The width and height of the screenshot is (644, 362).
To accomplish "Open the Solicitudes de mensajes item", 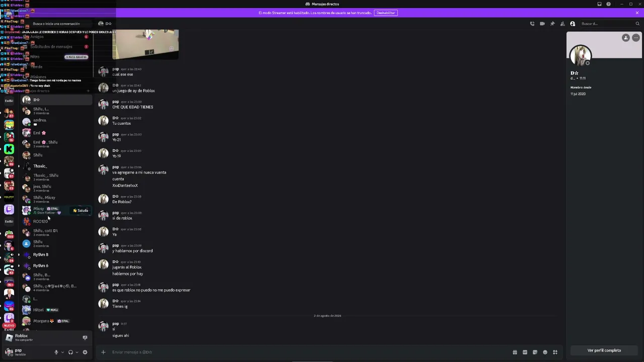I will tap(56, 47).
